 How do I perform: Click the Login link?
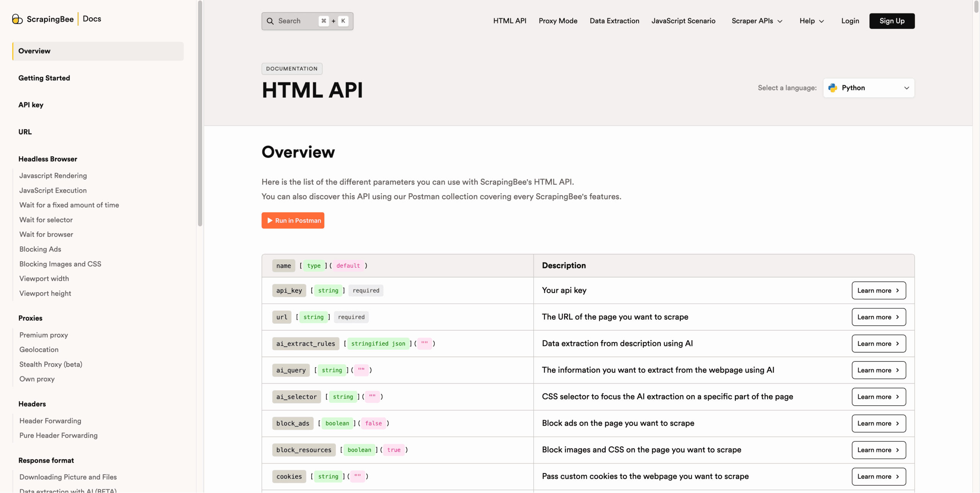click(x=850, y=21)
